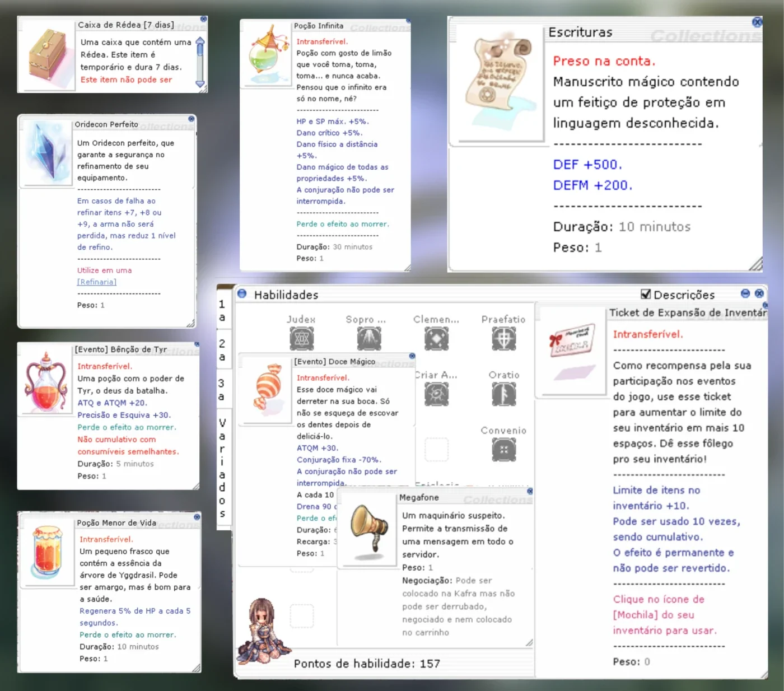Close the Doce Mágico window
The image size is (784, 691).
pos(412,356)
